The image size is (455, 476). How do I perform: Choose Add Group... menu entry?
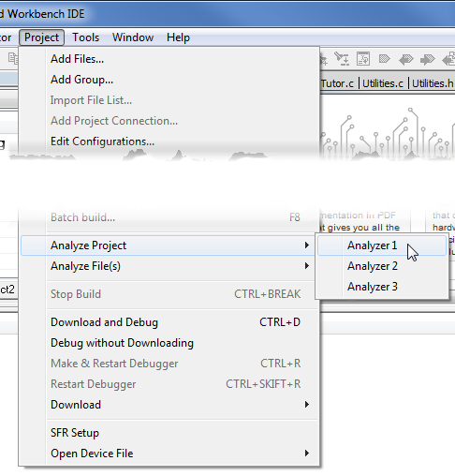(x=169, y=80)
